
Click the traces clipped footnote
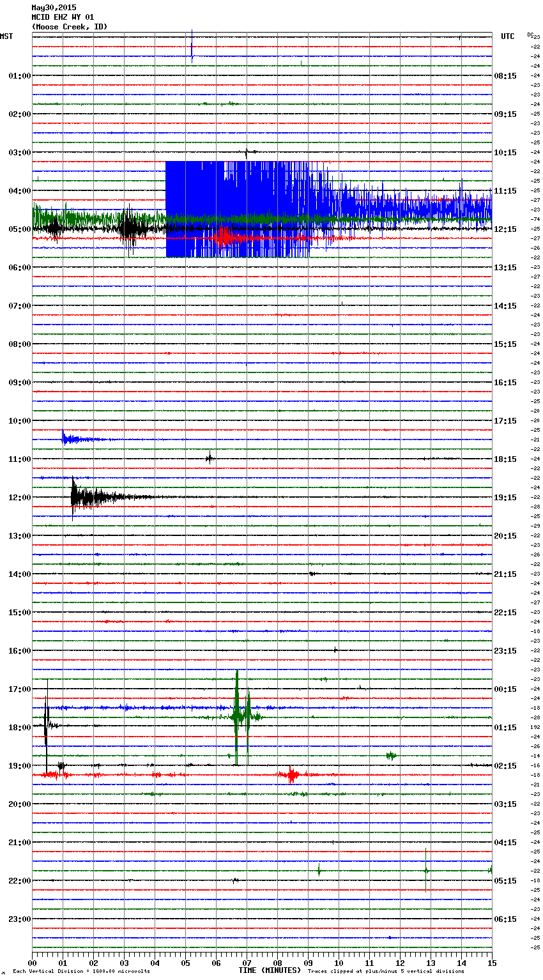[x=386, y=972]
